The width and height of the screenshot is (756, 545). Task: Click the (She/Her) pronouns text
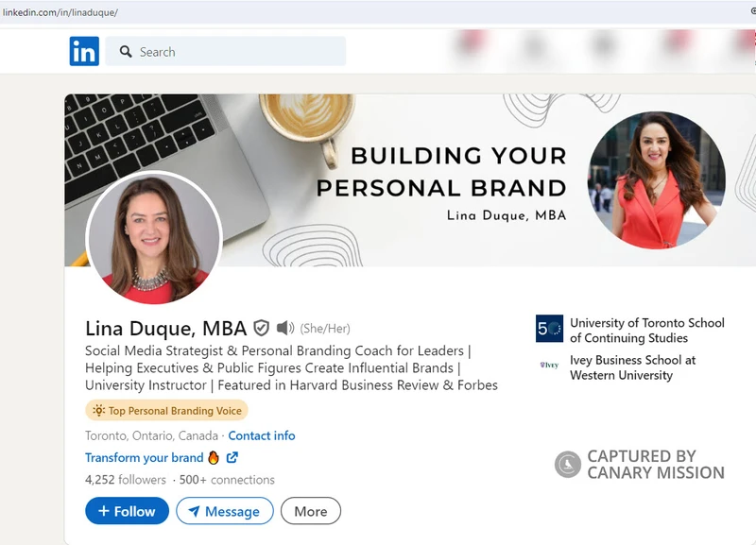pos(325,329)
